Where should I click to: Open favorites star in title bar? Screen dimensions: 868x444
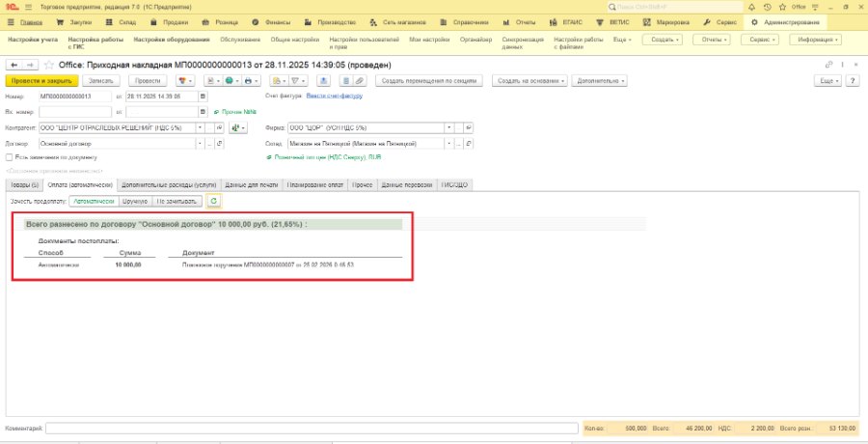click(782, 7)
